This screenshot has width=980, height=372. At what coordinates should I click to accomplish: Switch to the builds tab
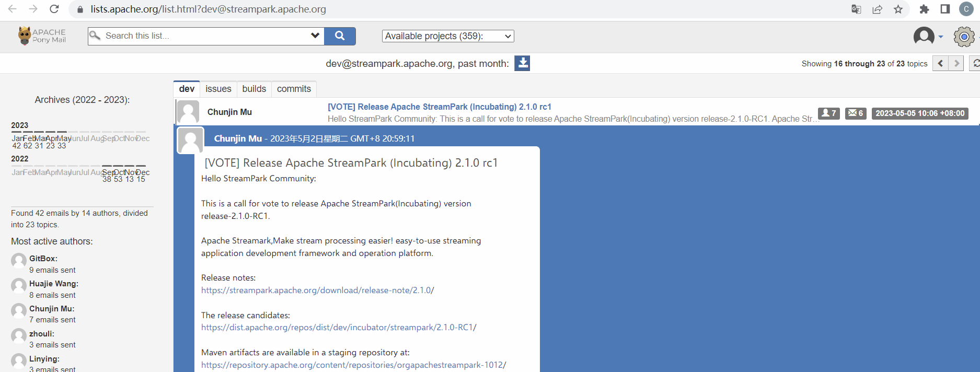click(254, 89)
